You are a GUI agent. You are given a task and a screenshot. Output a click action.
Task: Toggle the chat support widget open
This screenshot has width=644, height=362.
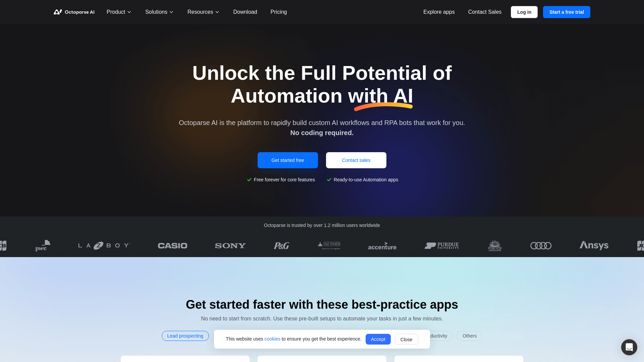pos(629,347)
